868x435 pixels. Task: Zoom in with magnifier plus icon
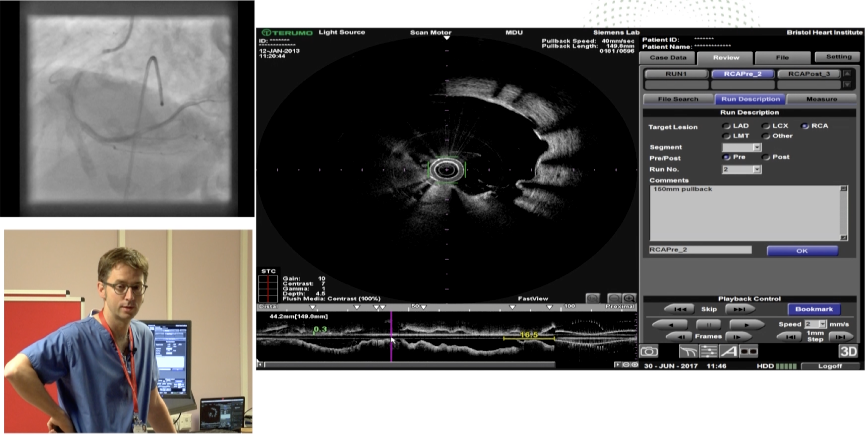[x=629, y=298]
